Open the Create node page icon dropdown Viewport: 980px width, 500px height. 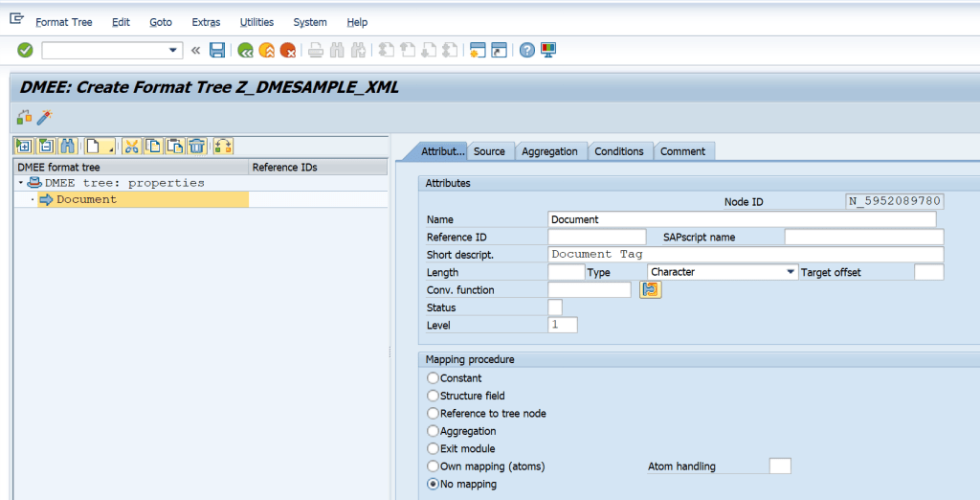100,147
